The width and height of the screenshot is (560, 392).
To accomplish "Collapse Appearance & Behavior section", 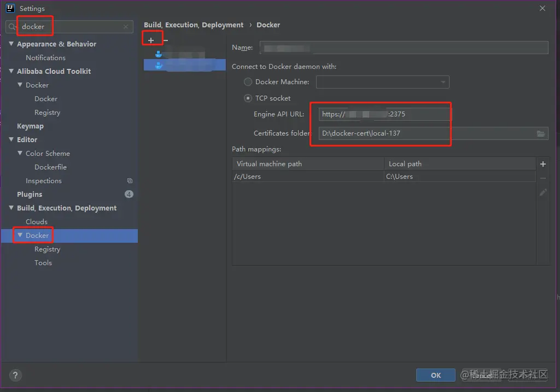I will tap(11, 44).
